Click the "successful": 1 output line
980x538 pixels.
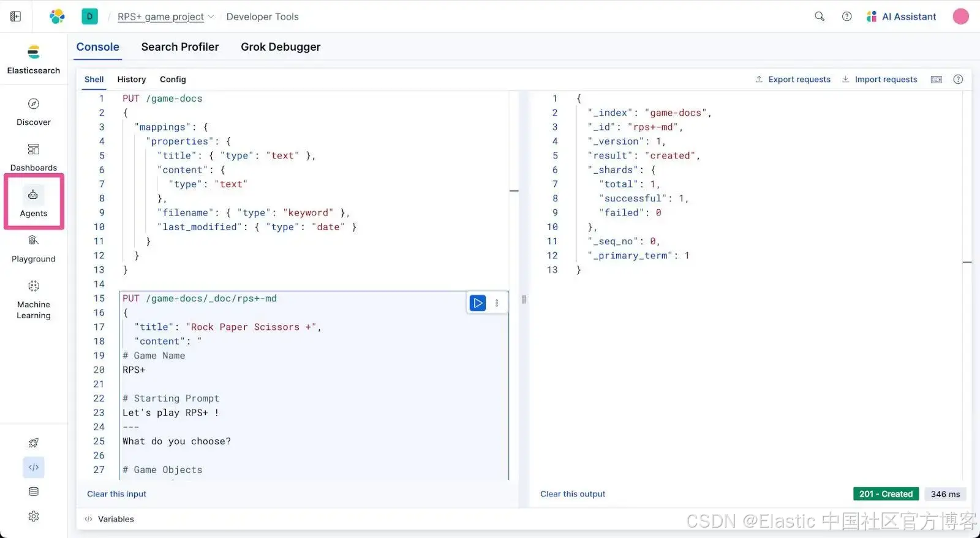tap(644, 199)
